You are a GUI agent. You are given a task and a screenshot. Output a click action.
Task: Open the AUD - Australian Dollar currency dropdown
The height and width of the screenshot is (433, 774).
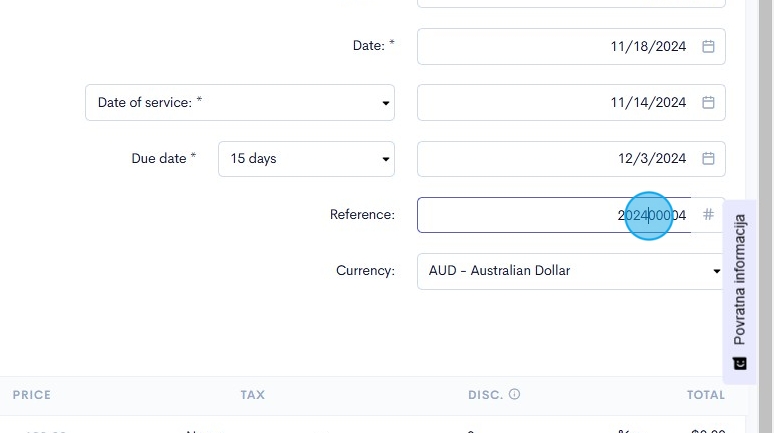click(571, 270)
